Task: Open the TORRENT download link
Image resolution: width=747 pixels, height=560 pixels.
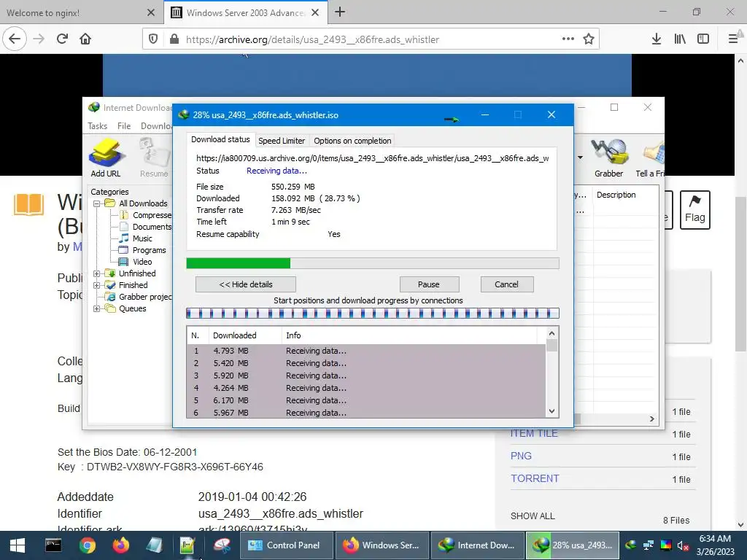Action: coord(535,478)
